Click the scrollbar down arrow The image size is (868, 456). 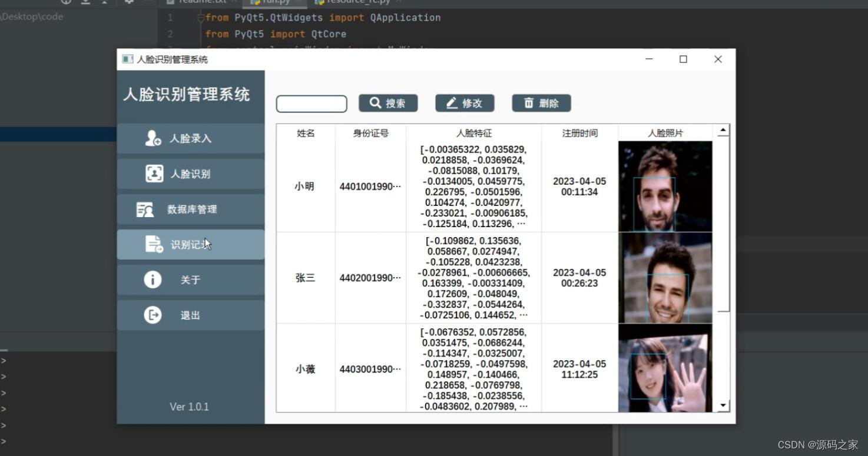click(723, 405)
